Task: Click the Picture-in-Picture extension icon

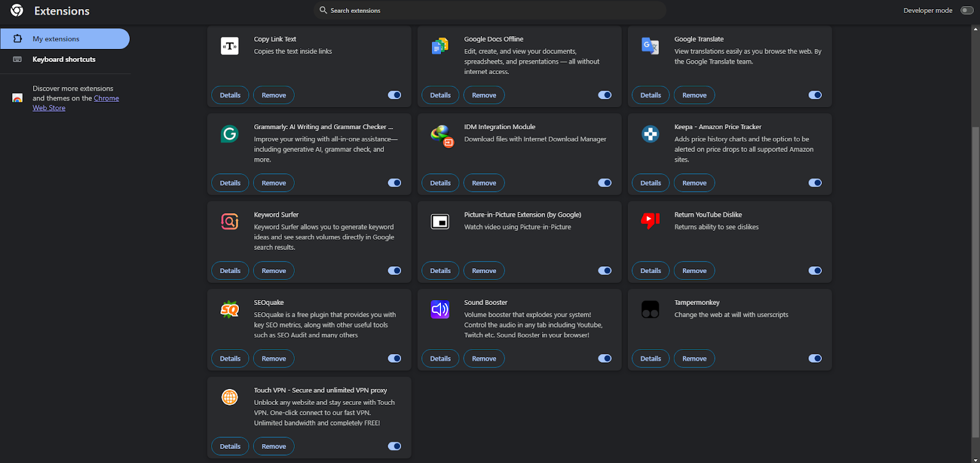Action: click(x=440, y=221)
